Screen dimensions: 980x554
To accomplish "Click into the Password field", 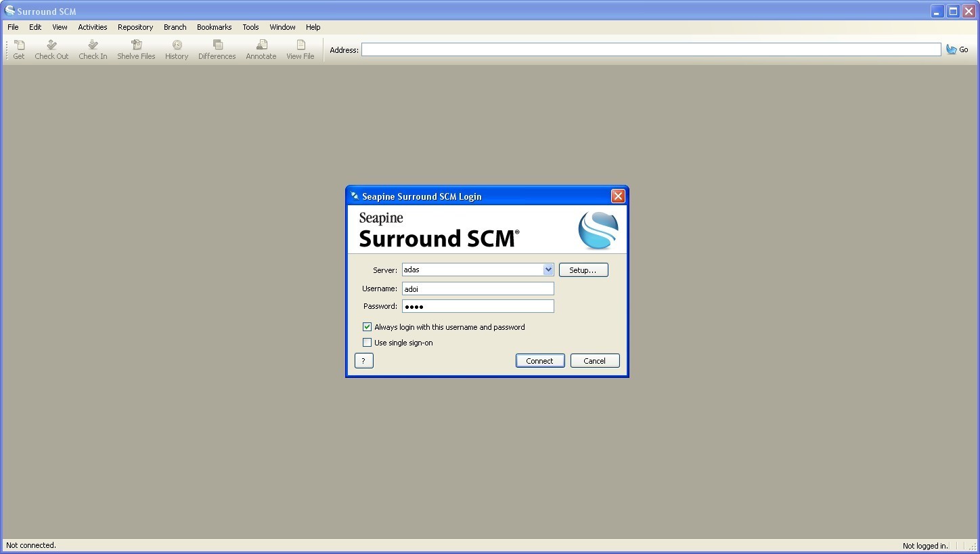I will (x=478, y=306).
